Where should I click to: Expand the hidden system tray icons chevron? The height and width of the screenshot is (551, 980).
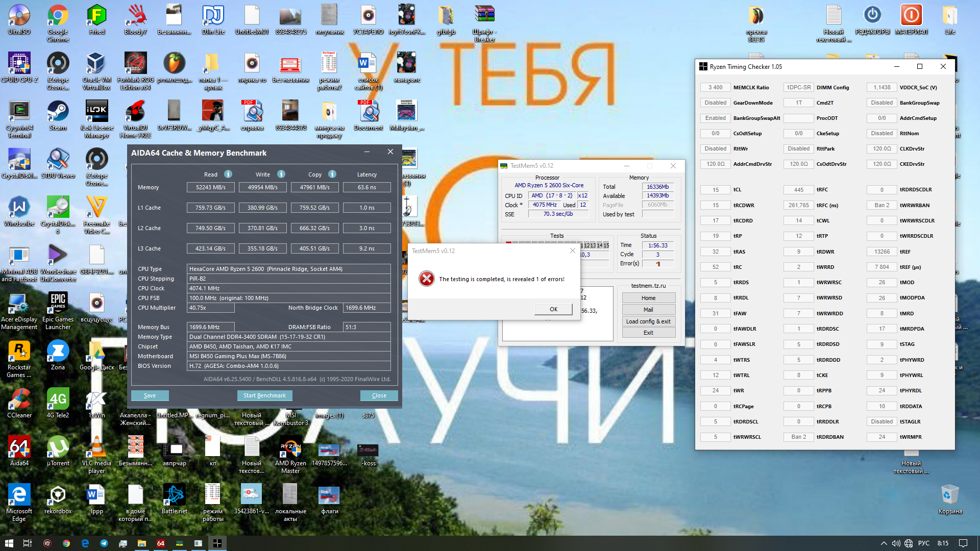coord(884,543)
